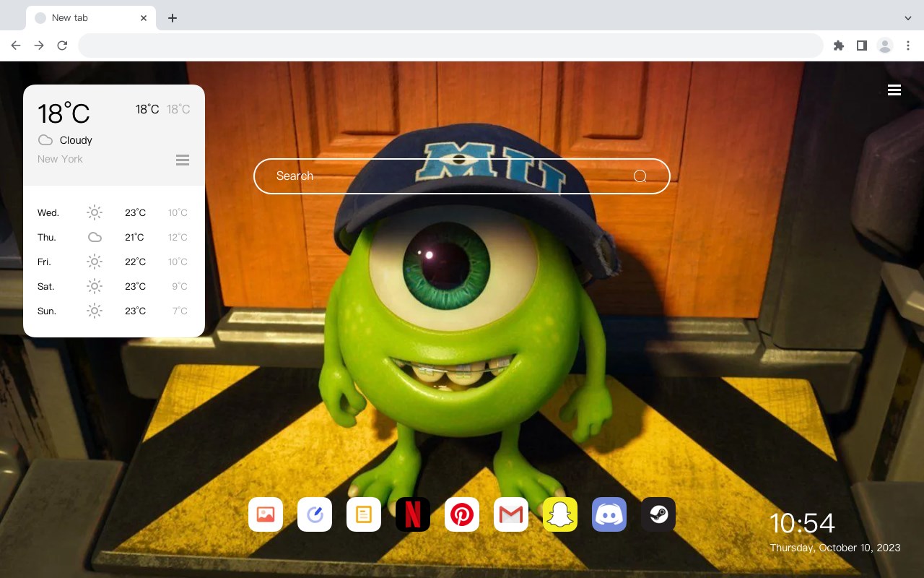Viewport: 924px width, 578px height.
Task: Select the Thu. forecast row
Action: point(114,237)
